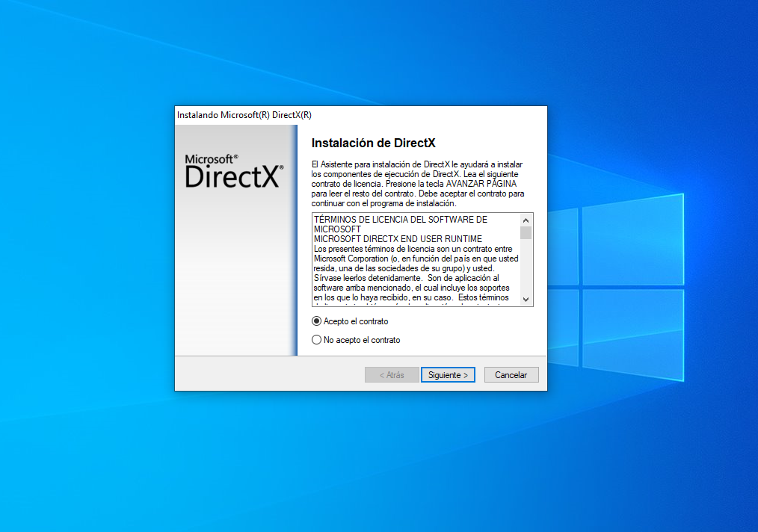Click the license scrollbar thumb
758x532 pixels.
[x=526, y=233]
